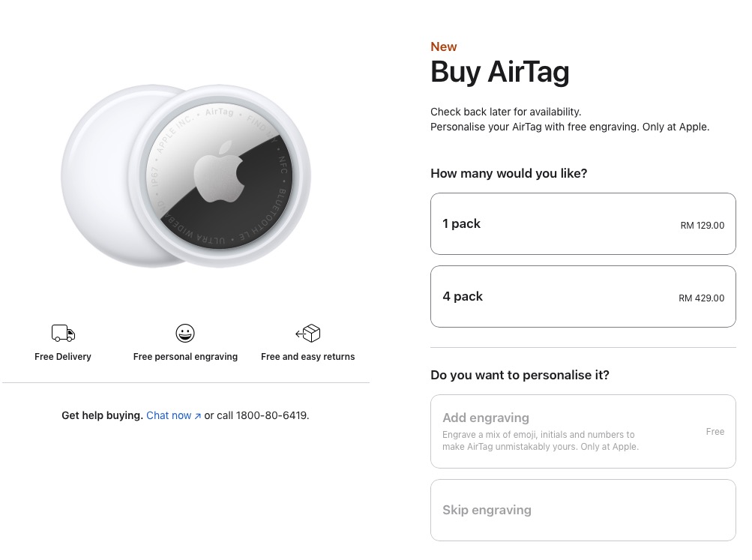The image size is (752, 560).
Task: Click the RM 129.00 price
Action: [702, 226]
